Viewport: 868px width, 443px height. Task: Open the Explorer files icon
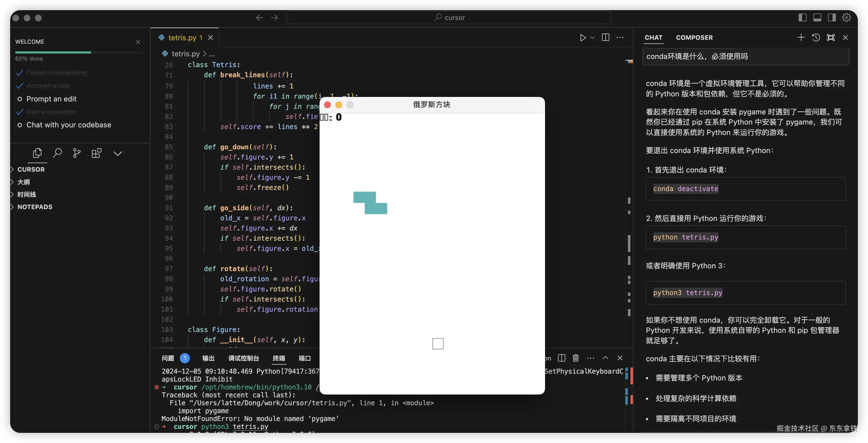tap(37, 153)
